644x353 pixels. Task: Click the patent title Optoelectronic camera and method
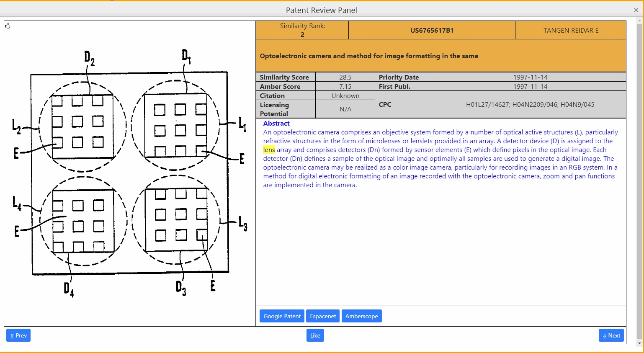(x=369, y=56)
